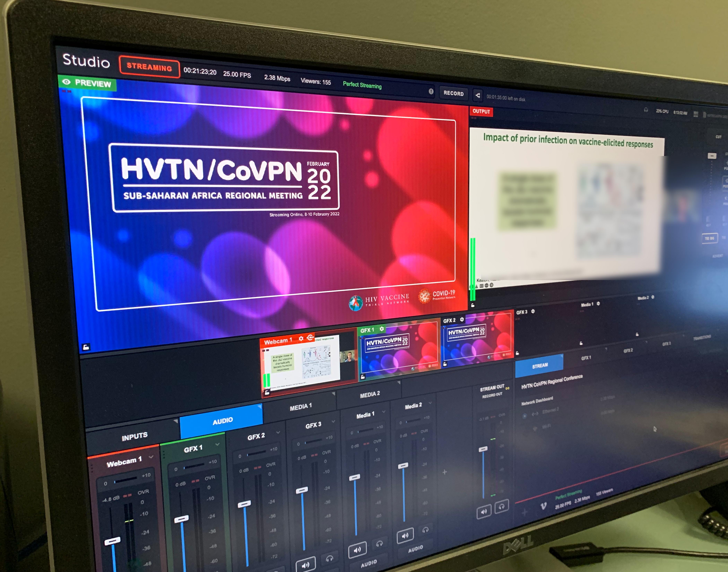The image size is (728, 572).
Task: Expand GFX 1 audio channel chevron
Action: coord(217,444)
